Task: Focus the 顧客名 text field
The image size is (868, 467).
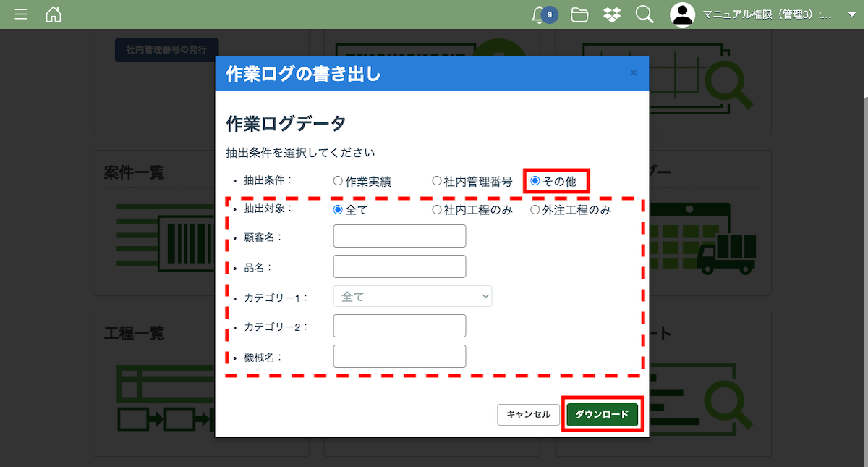Action: coord(399,237)
